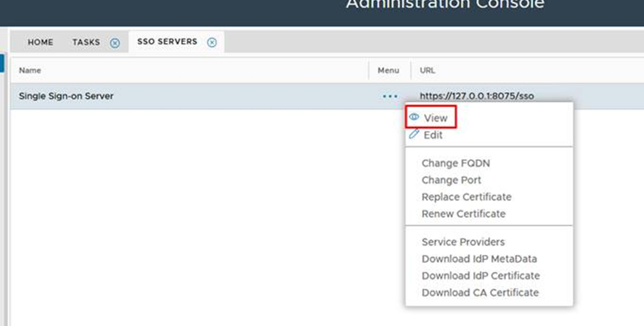Screen dimensions: 644x326
Task: Click Download IdP MetaData
Action: [x=479, y=258]
